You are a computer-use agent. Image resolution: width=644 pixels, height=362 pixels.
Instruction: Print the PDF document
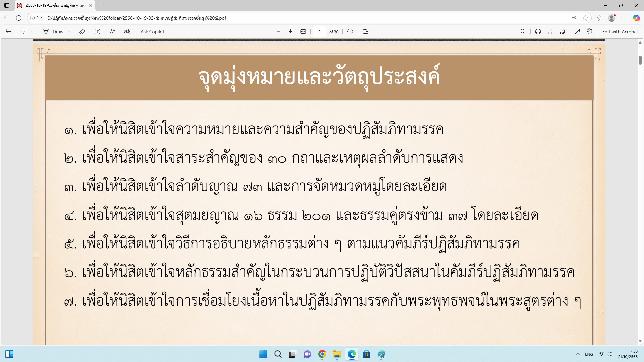pos(538,32)
